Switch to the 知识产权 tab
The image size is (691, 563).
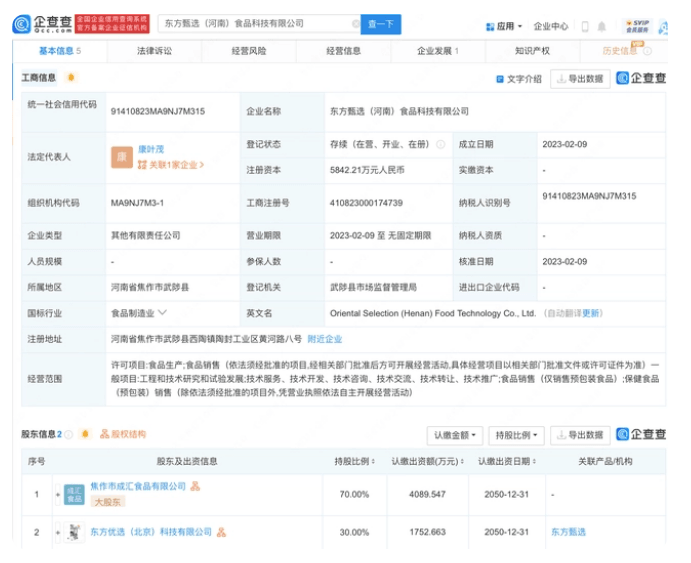[x=531, y=51]
